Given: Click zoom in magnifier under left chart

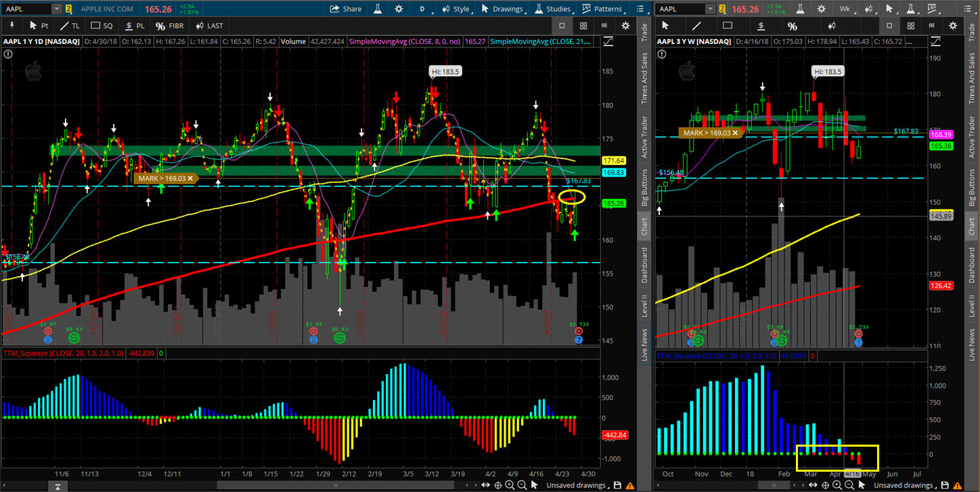Looking at the screenshot, I should click(510, 485).
